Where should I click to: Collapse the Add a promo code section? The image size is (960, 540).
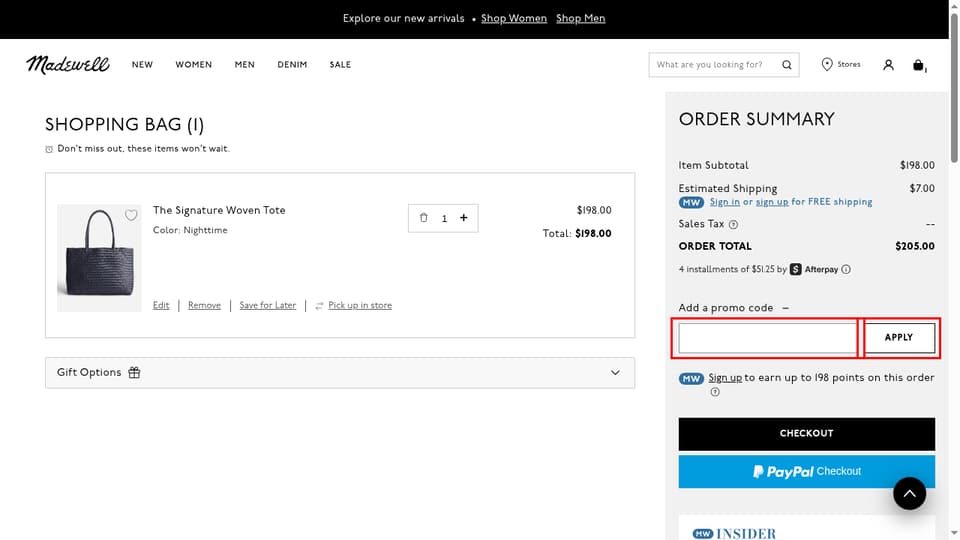[x=786, y=308]
